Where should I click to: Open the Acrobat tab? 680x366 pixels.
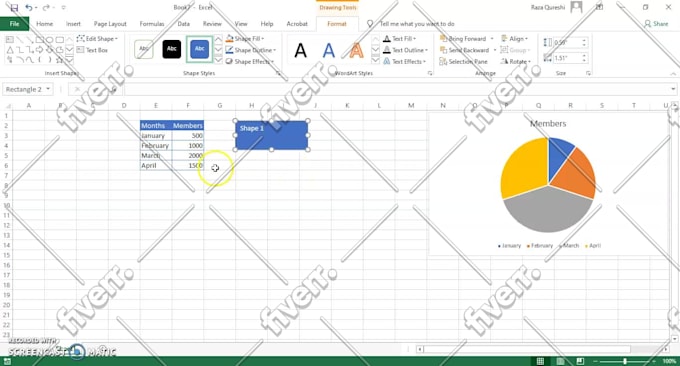[x=297, y=24]
